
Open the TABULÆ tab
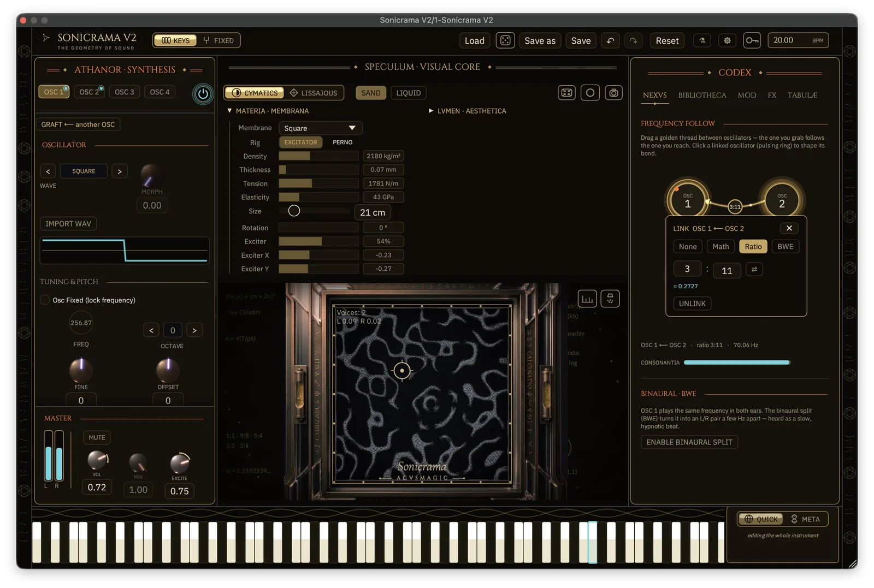(802, 95)
